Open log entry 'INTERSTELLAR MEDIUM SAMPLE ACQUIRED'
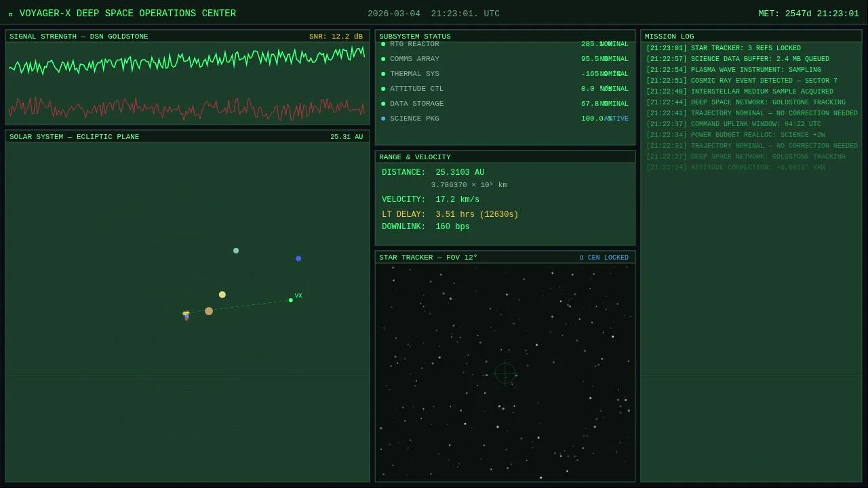 tap(739, 91)
